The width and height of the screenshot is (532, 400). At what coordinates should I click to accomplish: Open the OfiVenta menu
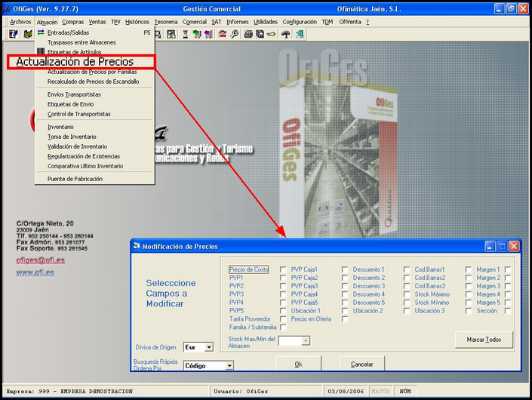(x=350, y=22)
